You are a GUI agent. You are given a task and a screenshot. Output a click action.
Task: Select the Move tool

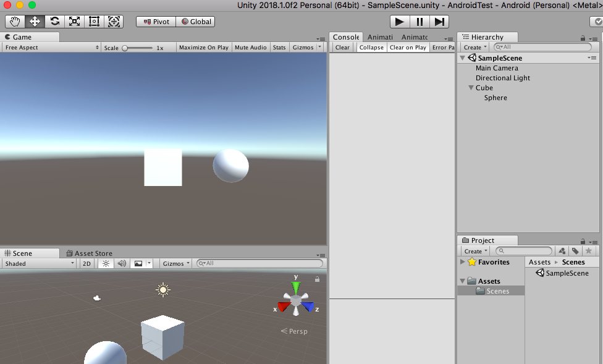(35, 22)
